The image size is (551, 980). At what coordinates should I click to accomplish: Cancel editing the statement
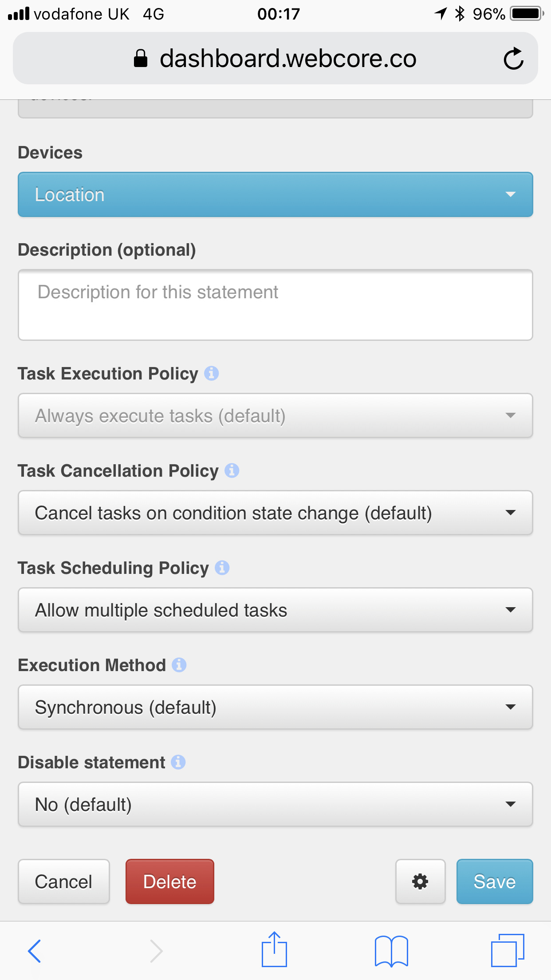63,881
